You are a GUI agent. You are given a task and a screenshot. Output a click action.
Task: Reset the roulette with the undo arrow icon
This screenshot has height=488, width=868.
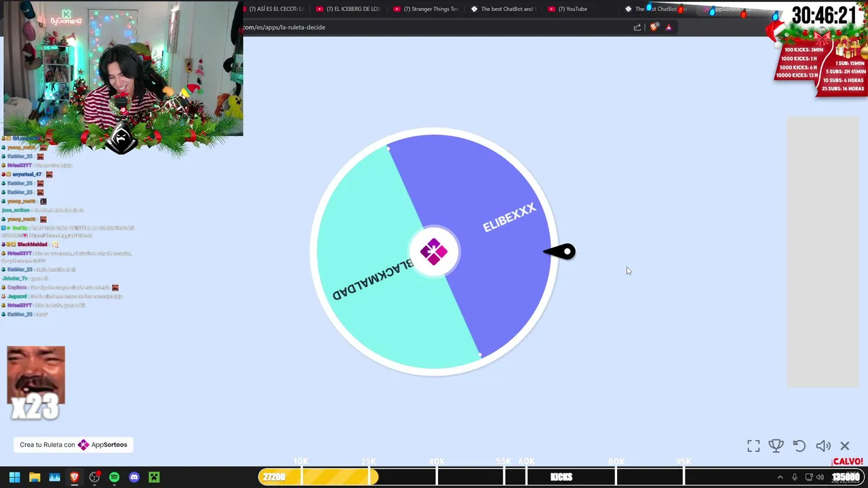[800, 446]
